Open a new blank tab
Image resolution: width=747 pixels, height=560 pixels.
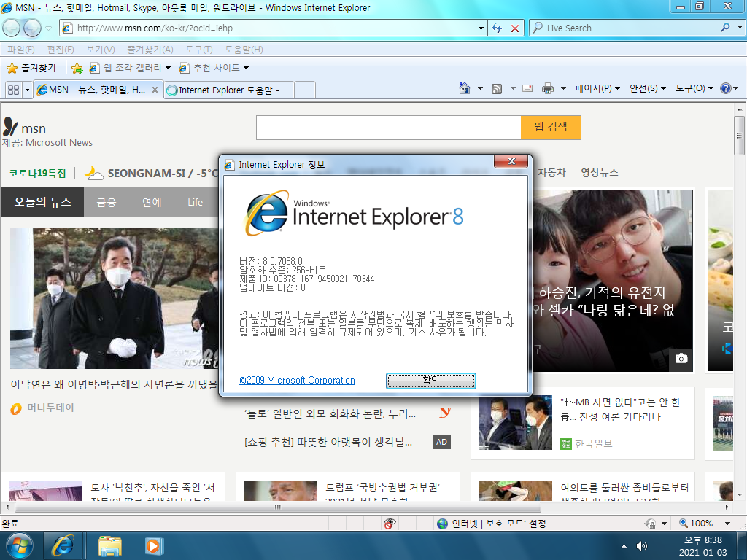pos(305,90)
